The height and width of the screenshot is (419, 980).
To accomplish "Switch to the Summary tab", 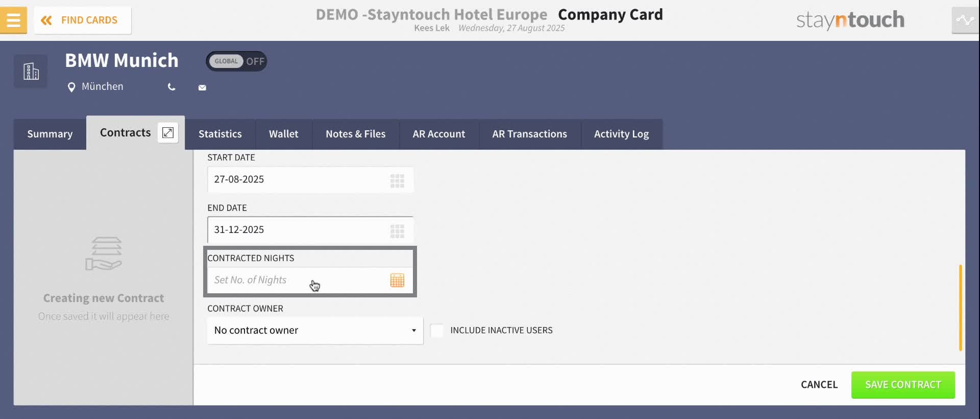I will pos(50,134).
